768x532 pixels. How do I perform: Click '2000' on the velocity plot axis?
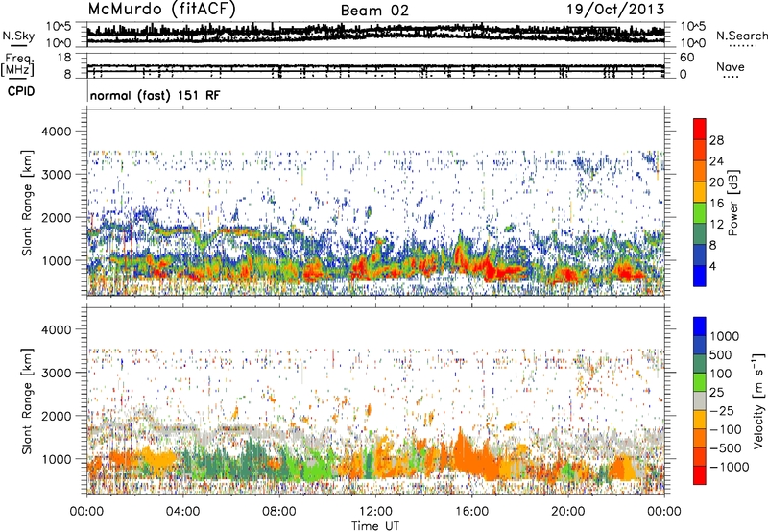57,416
